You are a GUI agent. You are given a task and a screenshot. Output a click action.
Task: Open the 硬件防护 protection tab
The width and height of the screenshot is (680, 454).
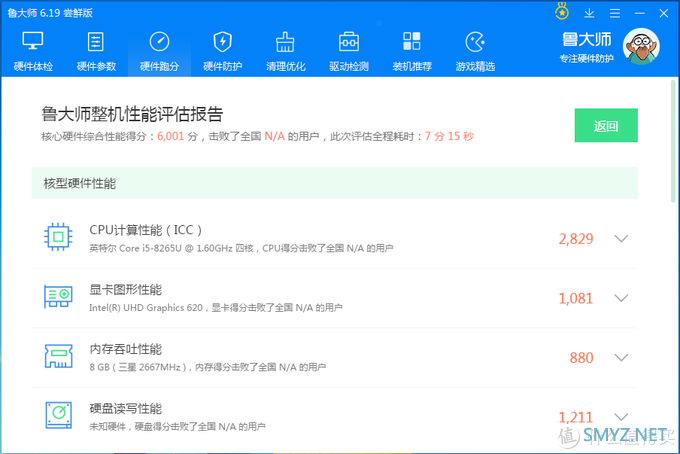(222, 51)
